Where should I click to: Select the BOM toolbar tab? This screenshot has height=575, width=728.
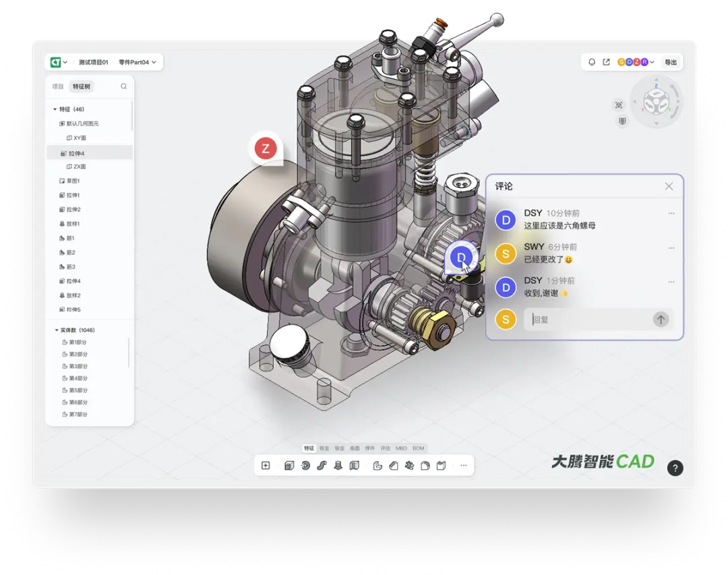click(x=419, y=448)
